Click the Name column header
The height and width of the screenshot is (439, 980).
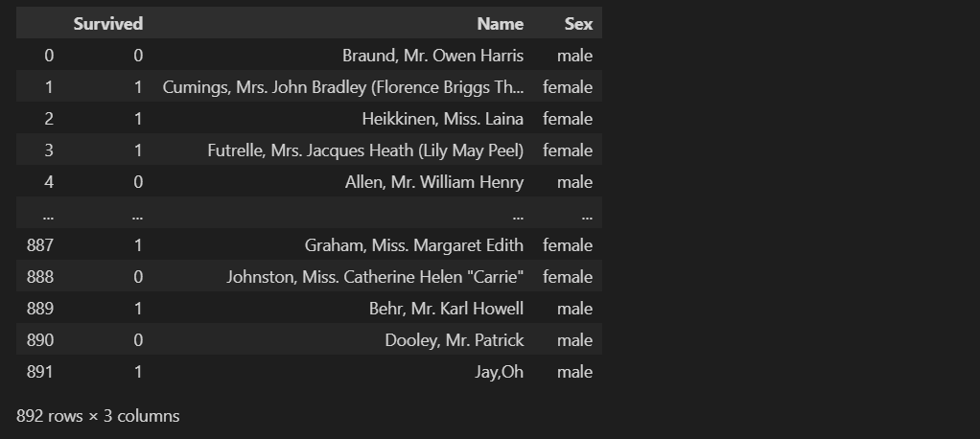[500, 24]
